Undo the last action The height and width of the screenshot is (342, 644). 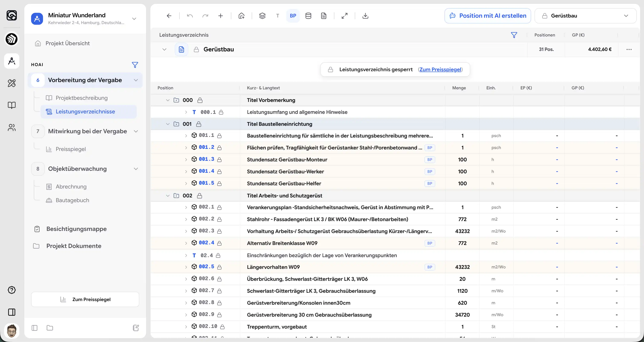(x=190, y=16)
